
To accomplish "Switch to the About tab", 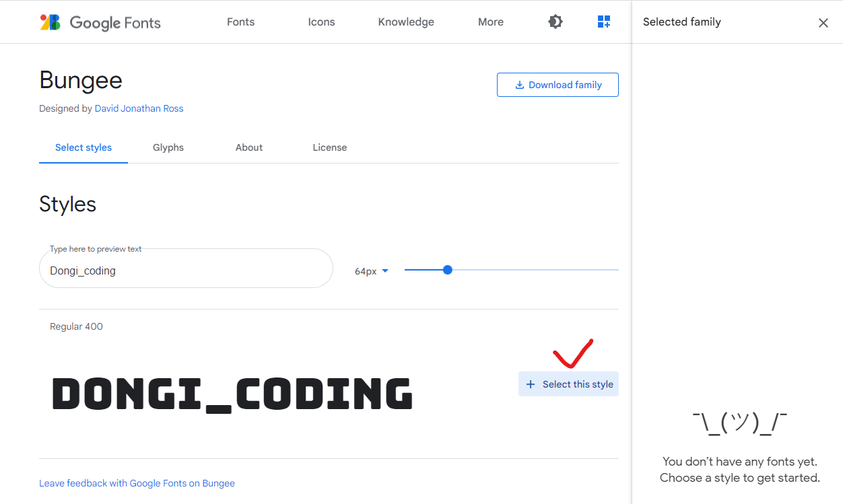I will click(x=249, y=147).
